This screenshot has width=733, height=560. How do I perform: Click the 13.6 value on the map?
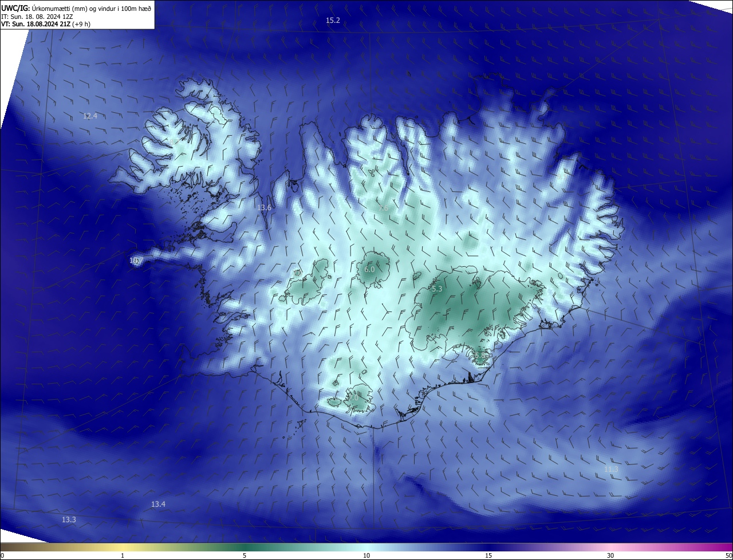(x=264, y=208)
